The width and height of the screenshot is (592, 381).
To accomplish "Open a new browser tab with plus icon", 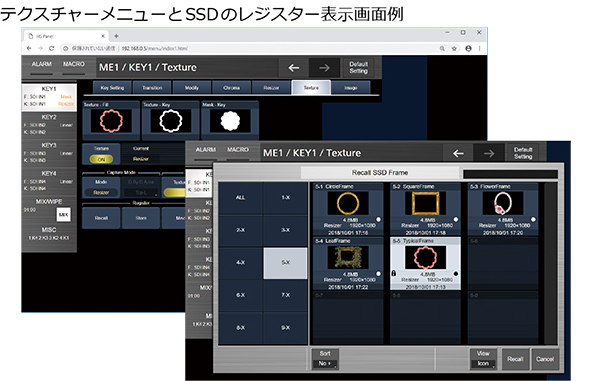I will click(116, 36).
